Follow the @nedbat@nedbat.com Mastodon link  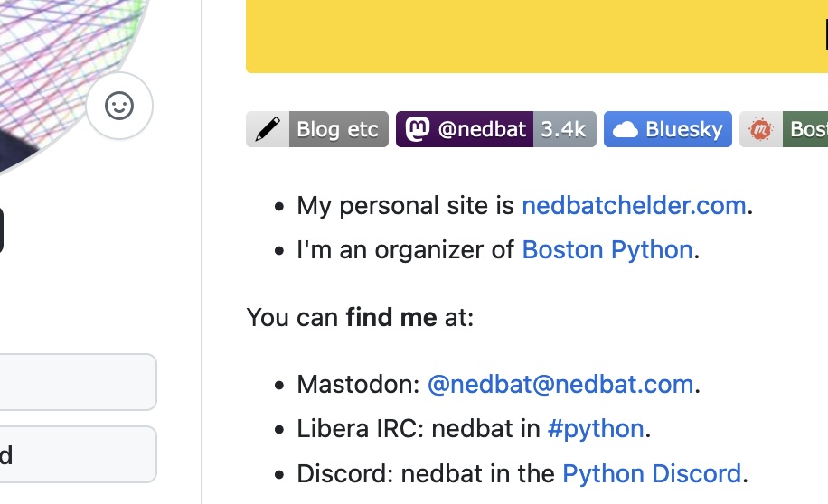click(560, 385)
